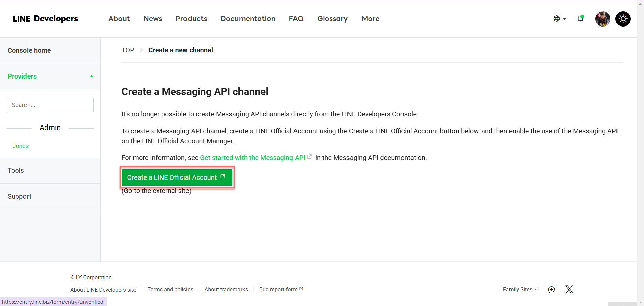Open Terms and policies link

(x=170, y=289)
